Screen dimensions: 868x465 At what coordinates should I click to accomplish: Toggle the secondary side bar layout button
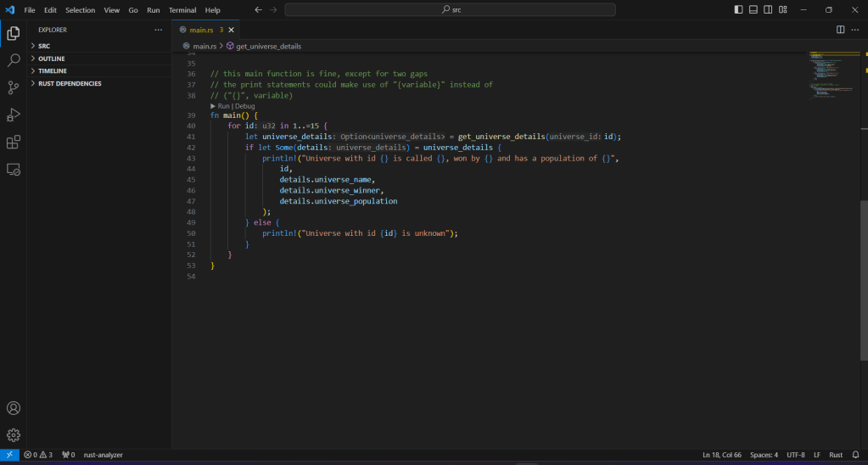point(768,10)
